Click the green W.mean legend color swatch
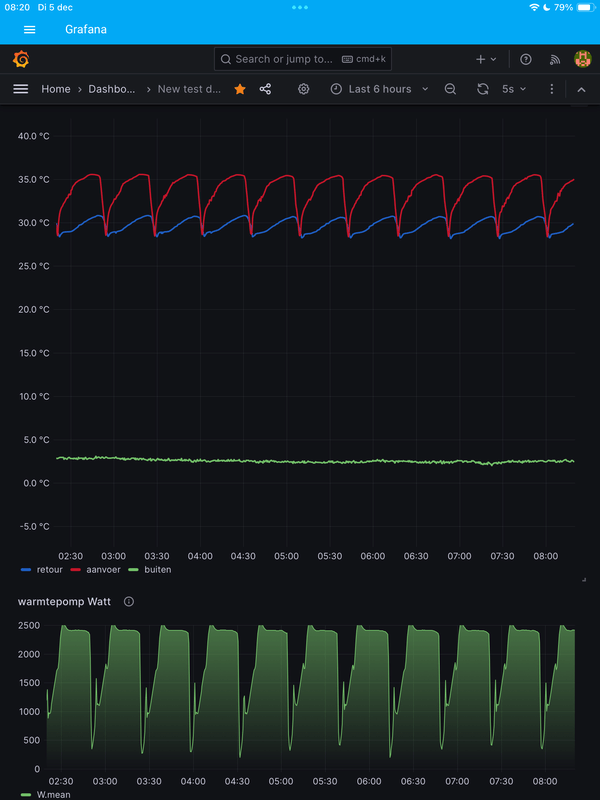The image size is (600, 800). click(x=27, y=794)
